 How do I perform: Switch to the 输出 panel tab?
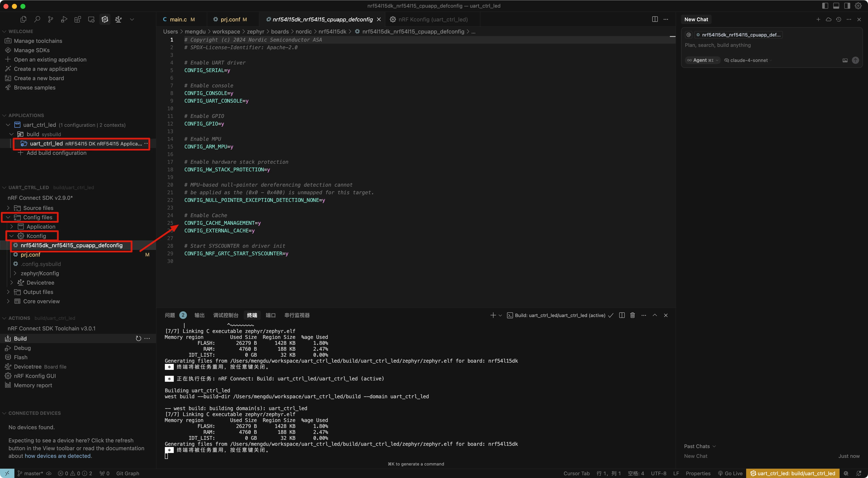(x=199, y=315)
